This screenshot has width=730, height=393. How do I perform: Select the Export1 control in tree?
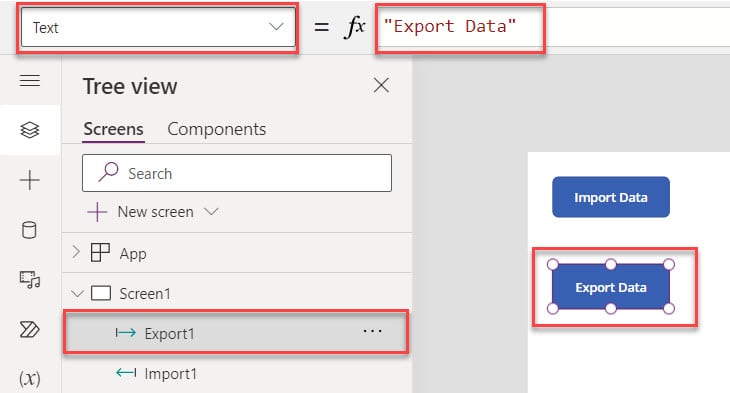pyautogui.click(x=236, y=332)
